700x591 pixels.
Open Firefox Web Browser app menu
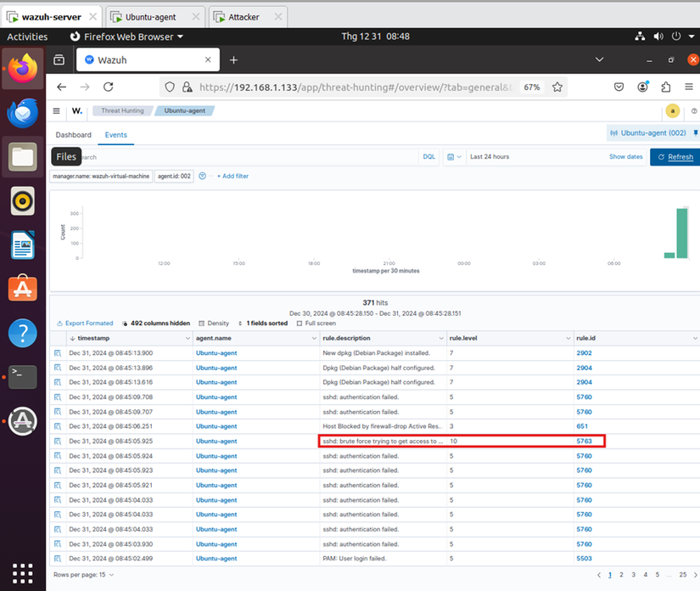click(126, 37)
